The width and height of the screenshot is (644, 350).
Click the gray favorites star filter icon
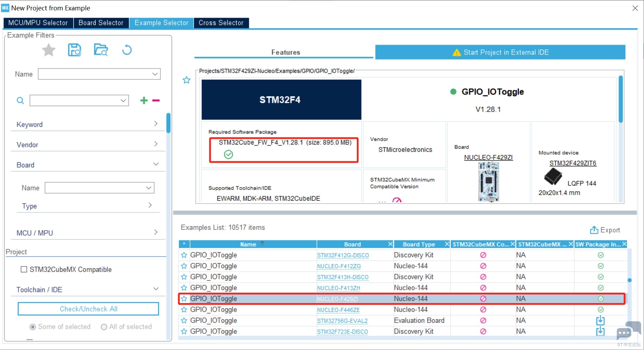click(x=49, y=50)
